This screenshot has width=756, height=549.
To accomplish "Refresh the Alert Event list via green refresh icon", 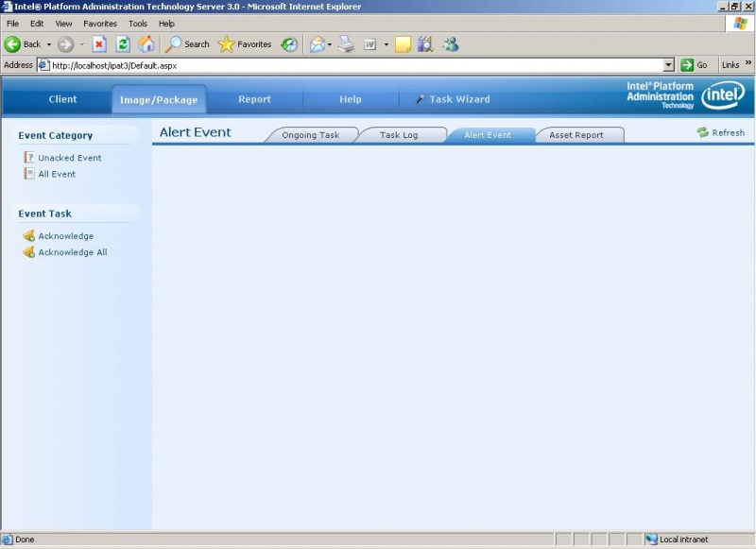I will 704,132.
